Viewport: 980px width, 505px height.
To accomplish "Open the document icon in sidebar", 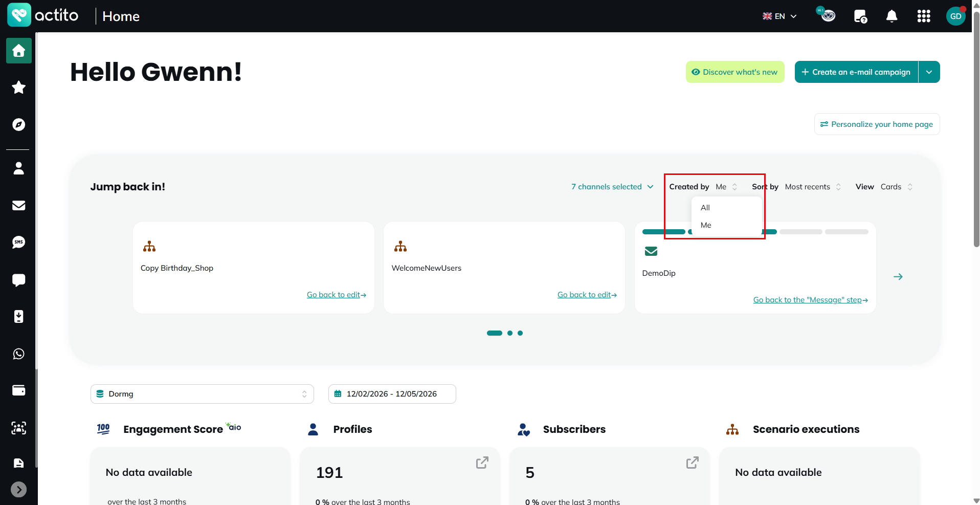I will coord(19,463).
